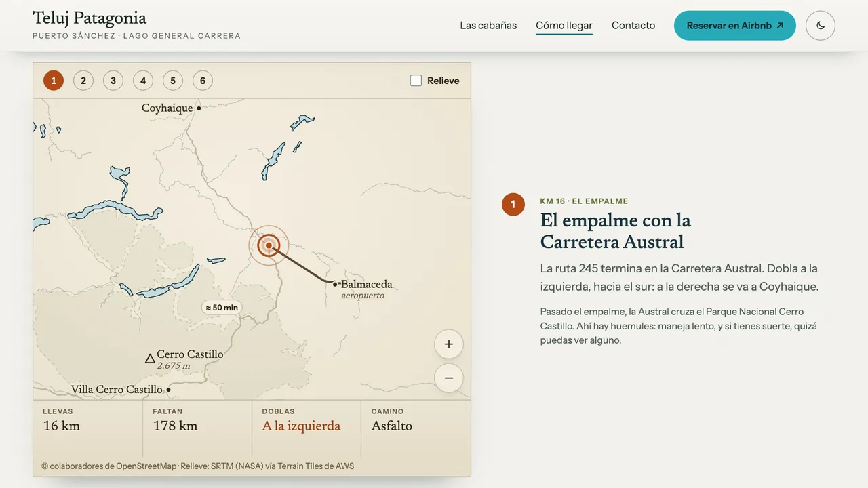
Task: Jump to route step 2
Action: pyautogui.click(x=83, y=81)
